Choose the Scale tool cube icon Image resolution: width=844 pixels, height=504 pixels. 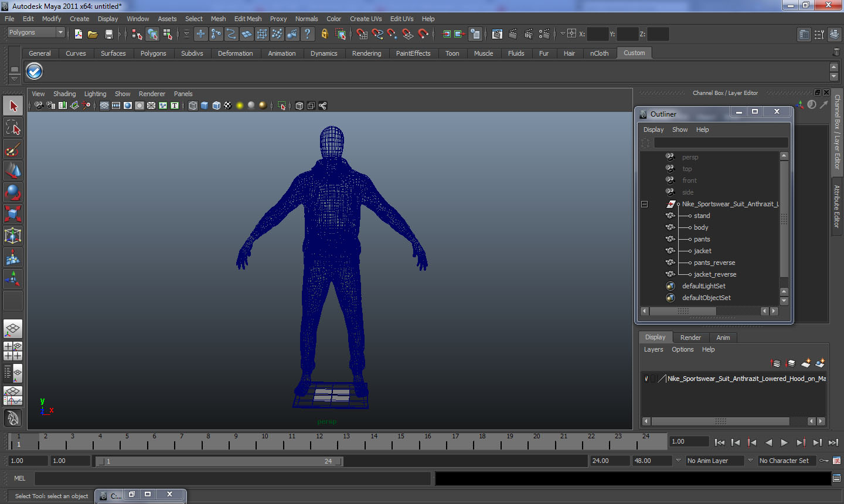[13, 214]
